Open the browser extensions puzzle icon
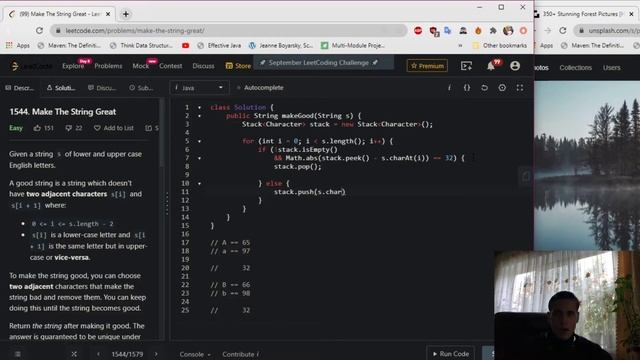Viewport: 640px width, 360px height. pos(493,31)
